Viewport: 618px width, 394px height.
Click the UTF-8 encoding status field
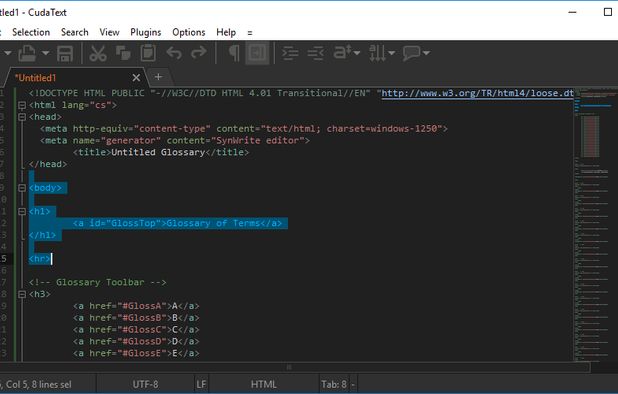pos(145,384)
